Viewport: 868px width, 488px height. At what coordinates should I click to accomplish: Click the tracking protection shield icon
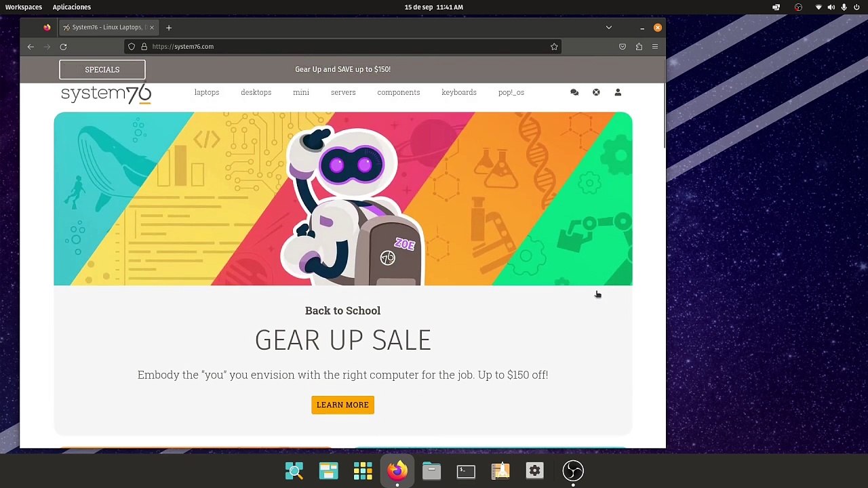pos(132,47)
